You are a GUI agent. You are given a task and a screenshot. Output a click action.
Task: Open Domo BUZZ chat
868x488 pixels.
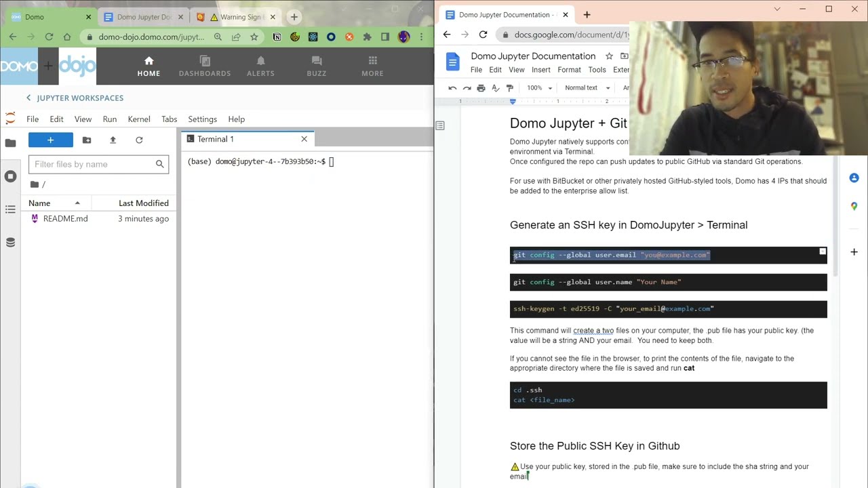(317, 66)
